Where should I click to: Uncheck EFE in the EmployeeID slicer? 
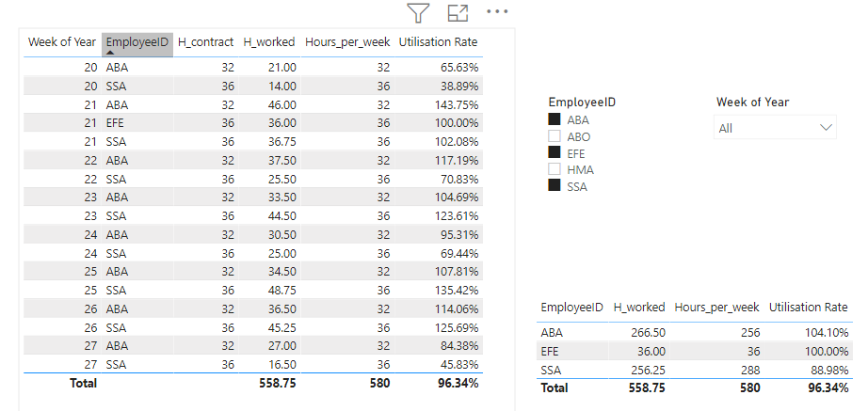coord(555,153)
